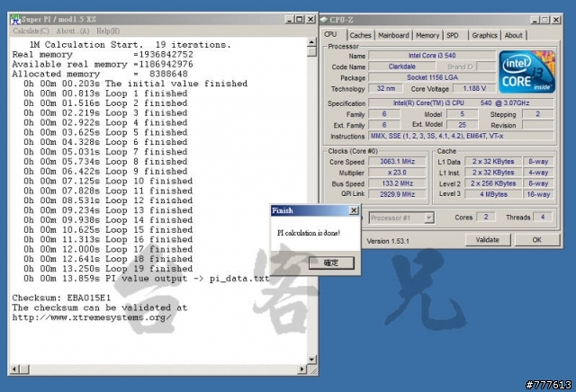Click the Specification field showing 3.07GHz

tap(461, 103)
